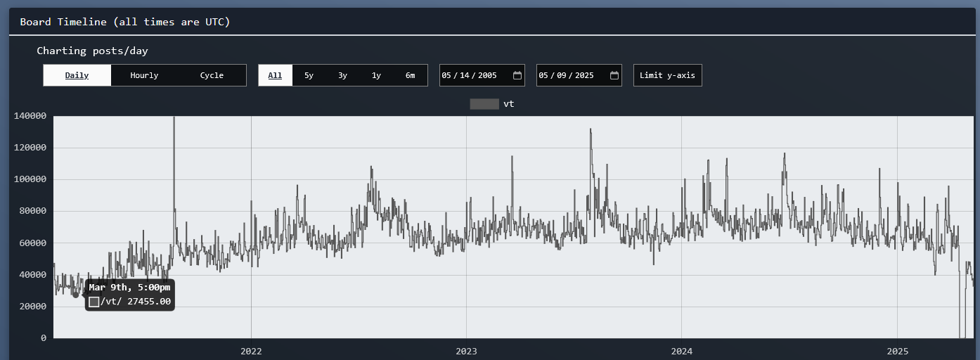Switch chart to Hourly view
Viewport: 980px width, 360px height.
point(144,75)
